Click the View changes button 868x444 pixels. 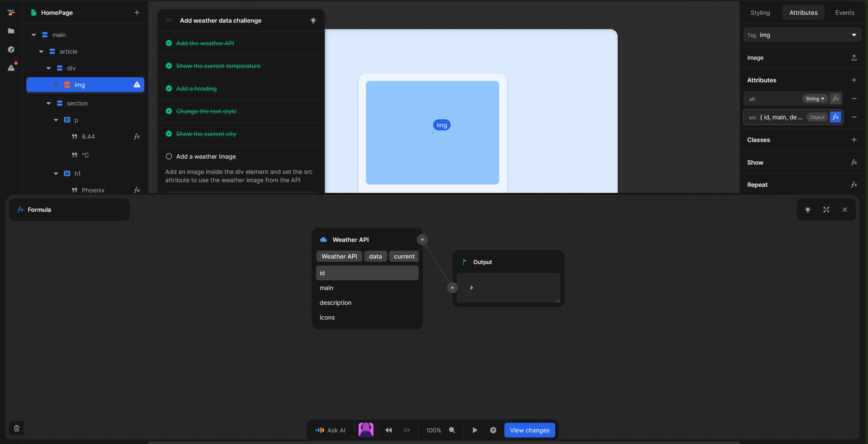[529, 430]
